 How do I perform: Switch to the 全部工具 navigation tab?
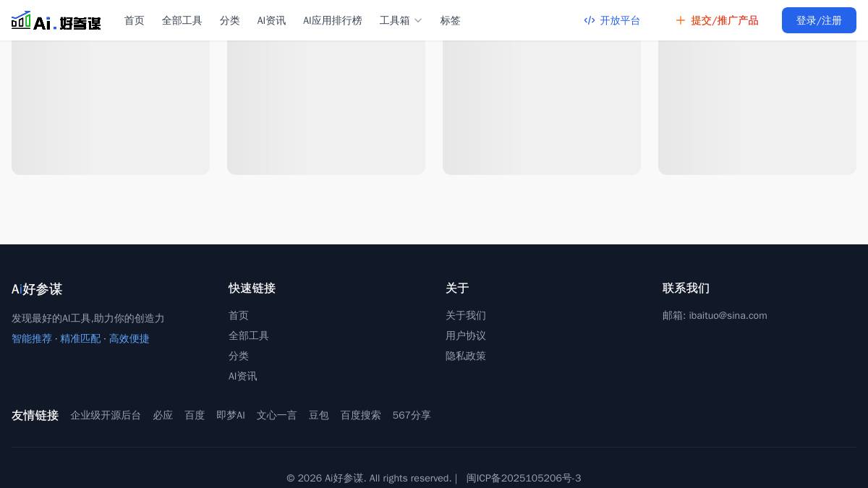point(182,20)
